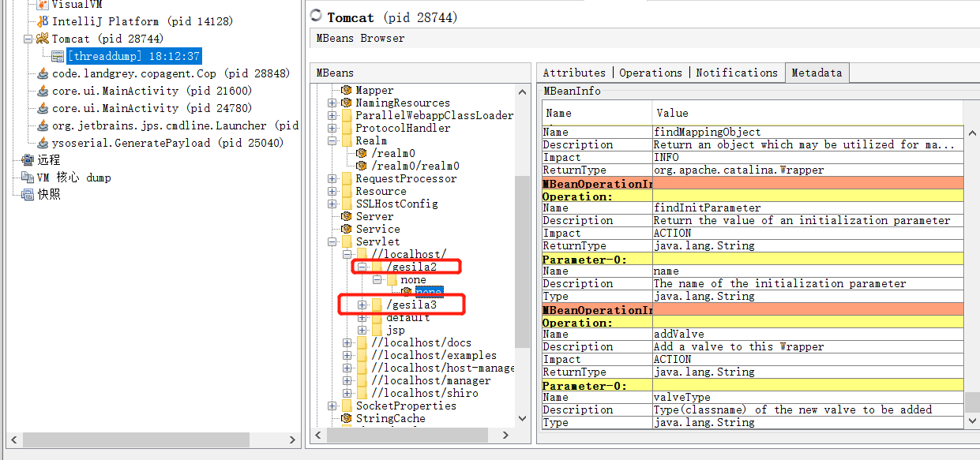
Task: Click the Name column header
Action: [x=598, y=113]
